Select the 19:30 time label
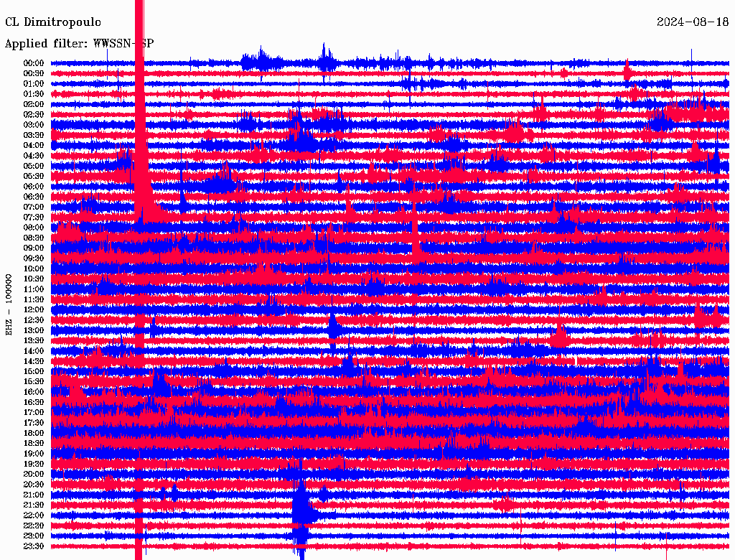Image resolution: width=735 pixels, height=560 pixels. point(34,465)
